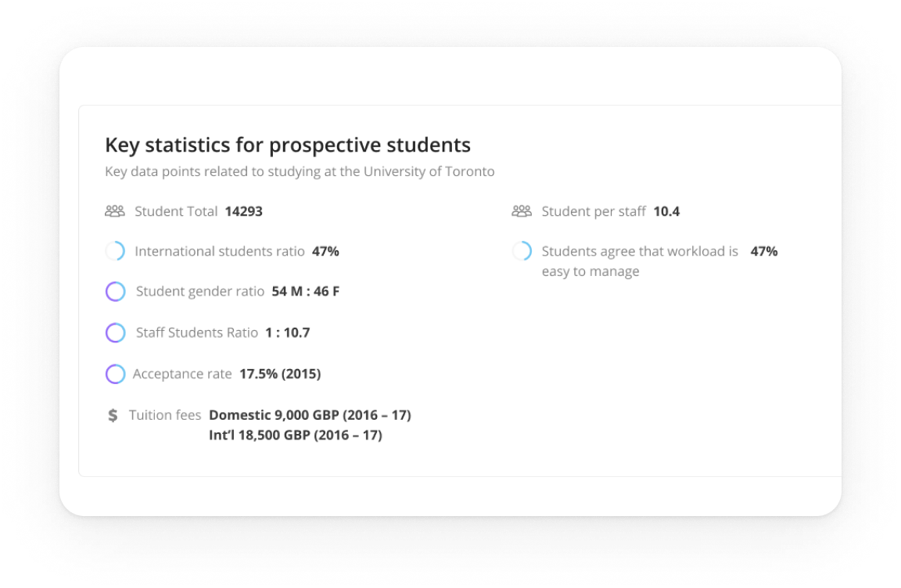
Task: Click the workload agreement 47% value
Action: point(764,251)
